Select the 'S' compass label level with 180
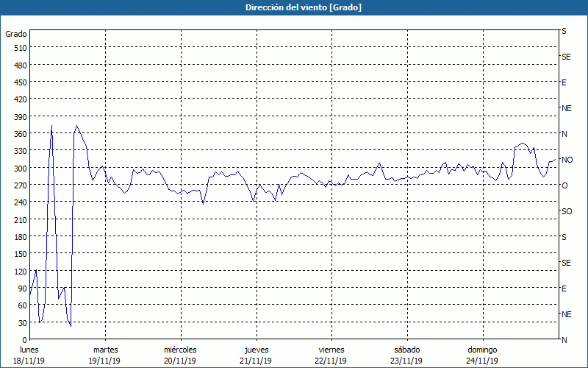588x368 pixels. [564, 237]
